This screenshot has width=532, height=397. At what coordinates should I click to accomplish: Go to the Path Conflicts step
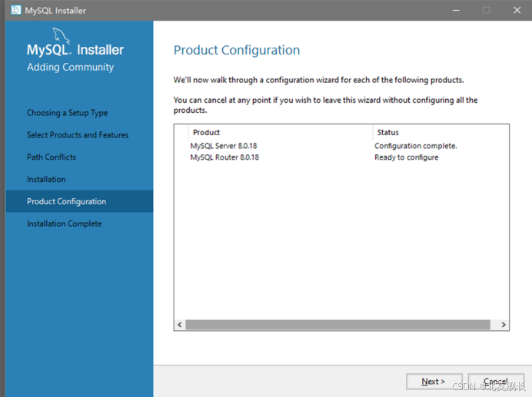click(52, 157)
